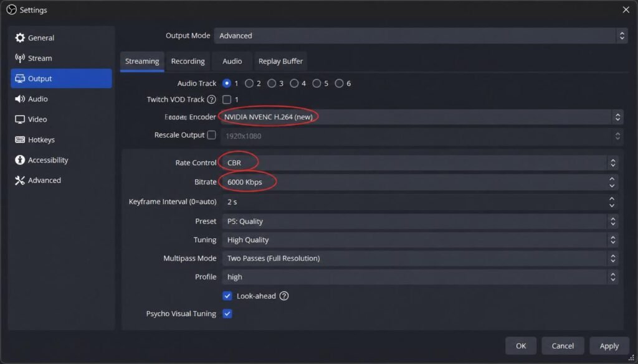Click the Keyframe Interval stepper arrows

pos(612,202)
